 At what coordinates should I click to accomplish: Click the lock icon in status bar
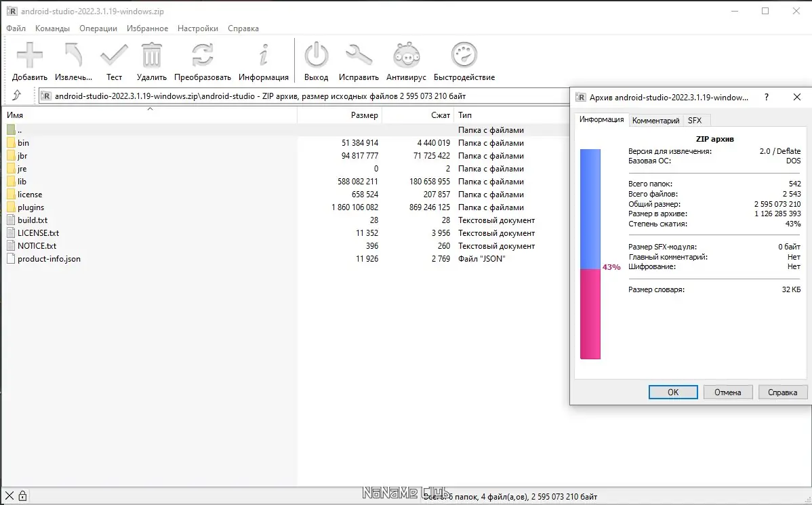(23, 496)
